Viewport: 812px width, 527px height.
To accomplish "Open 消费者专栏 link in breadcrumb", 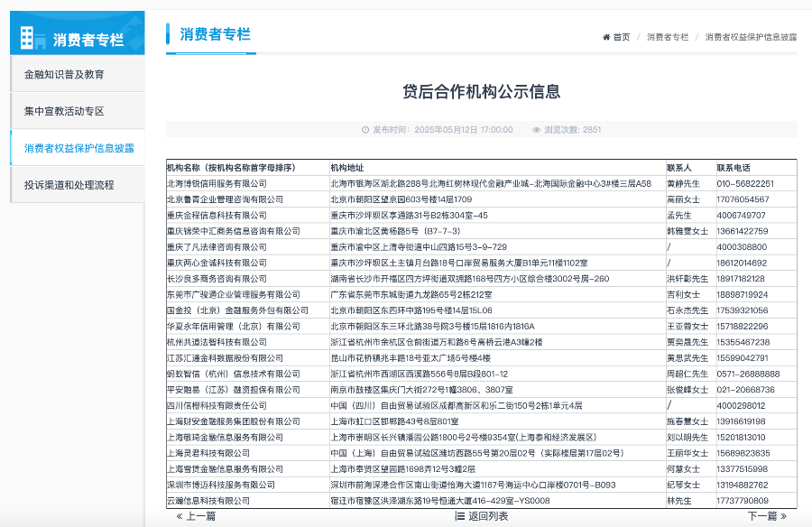I will click(x=668, y=37).
